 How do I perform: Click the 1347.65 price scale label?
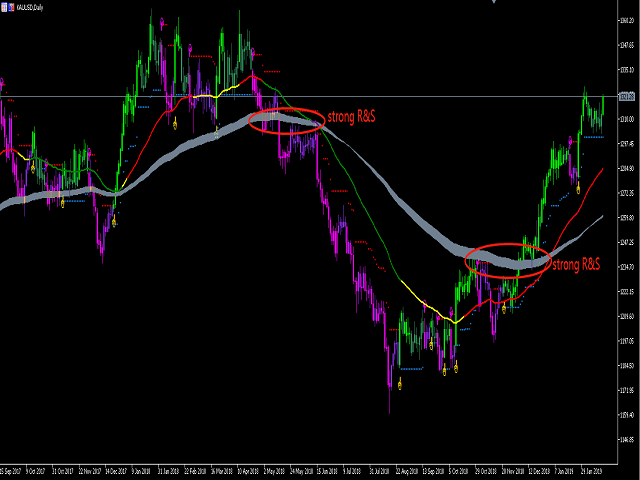627,45
